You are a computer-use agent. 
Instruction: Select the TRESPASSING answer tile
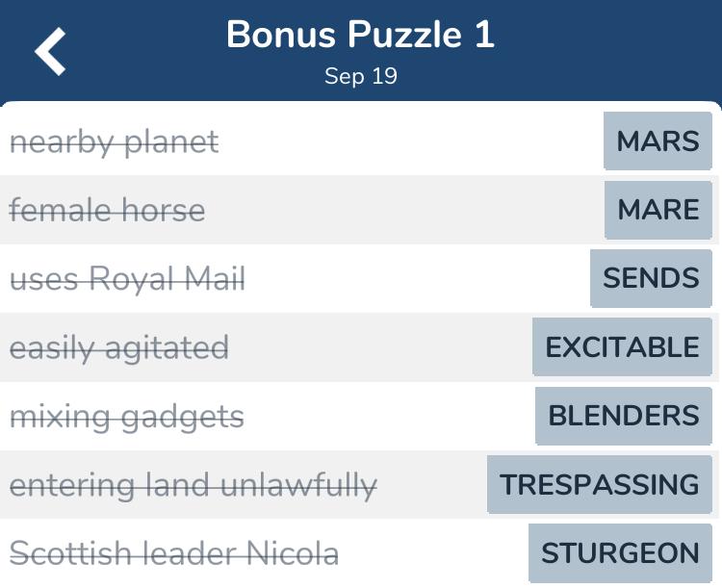coord(600,484)
